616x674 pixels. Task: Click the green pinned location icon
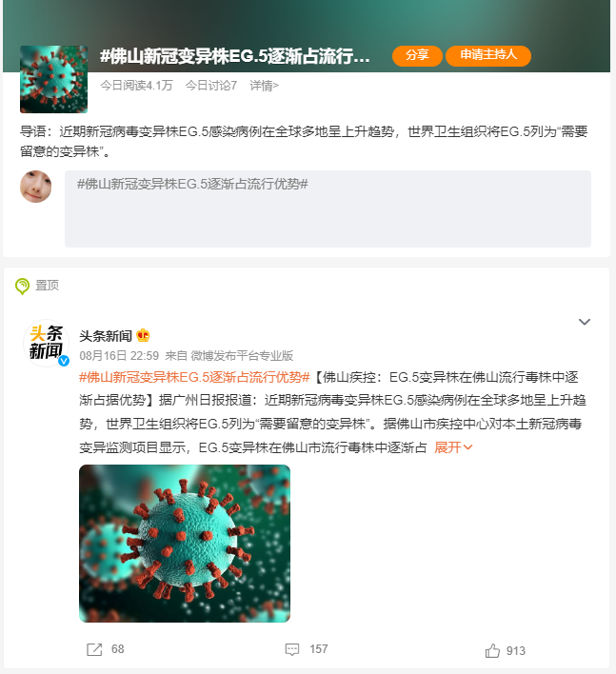click(x=22, y=286)
